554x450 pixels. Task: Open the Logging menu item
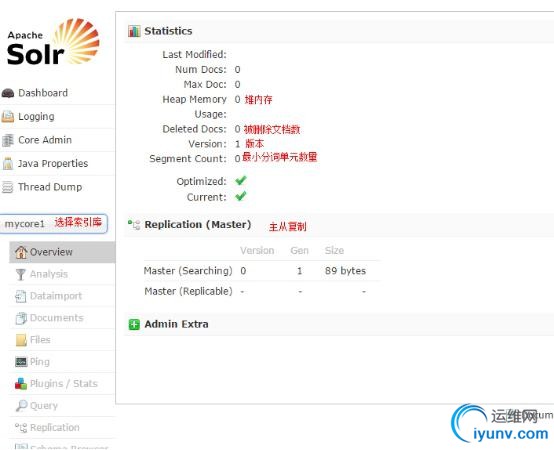click(58, 117)
